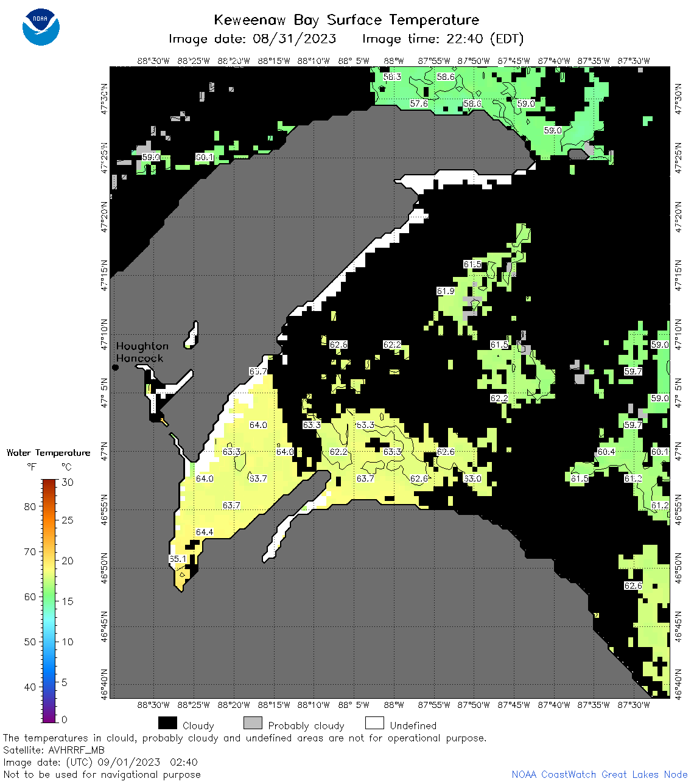Click the Not to be used for navigational purpose note
This screenshot has height=784, width=694.
pos(102,774)
